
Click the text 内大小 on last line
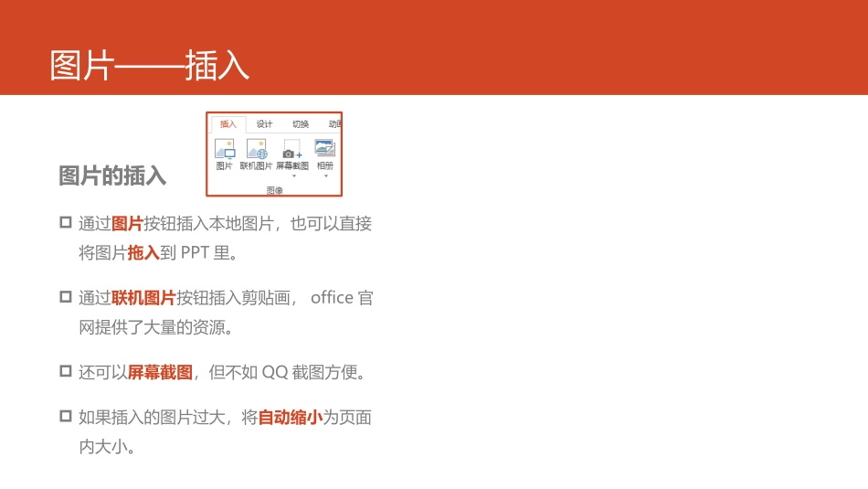(103, 446)
